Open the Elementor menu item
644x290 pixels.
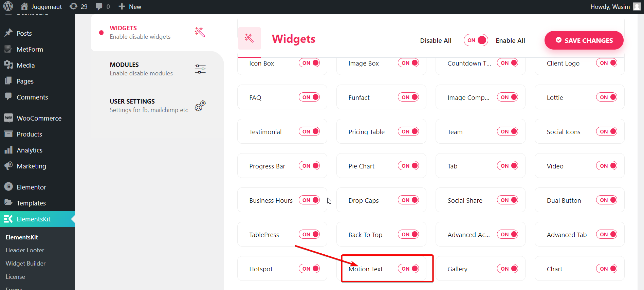pos(37,187)
